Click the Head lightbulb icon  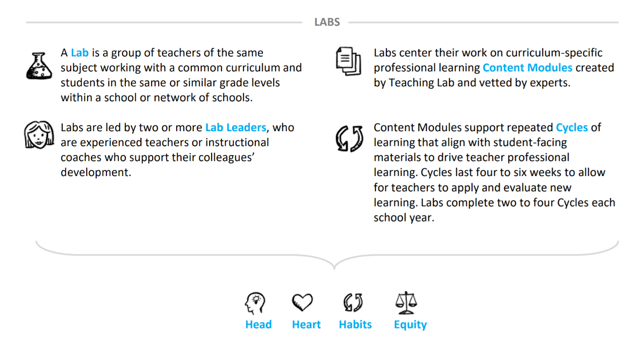click(255, 303)
